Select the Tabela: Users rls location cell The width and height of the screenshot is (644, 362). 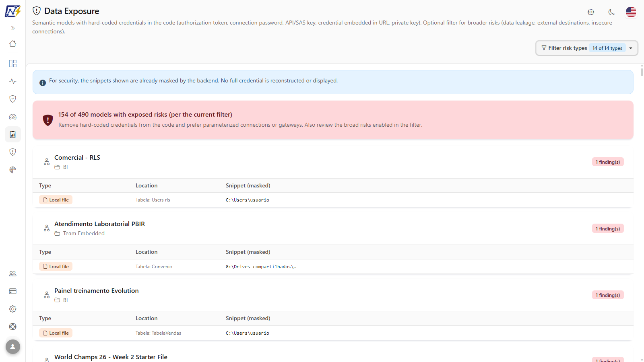(x=153, y=200)
